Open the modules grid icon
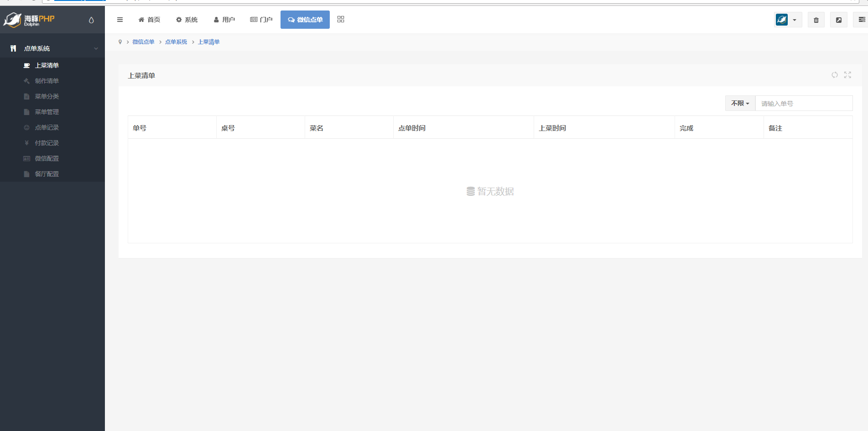The width and height of the screenshot is (868, 431). pos(341,19)
